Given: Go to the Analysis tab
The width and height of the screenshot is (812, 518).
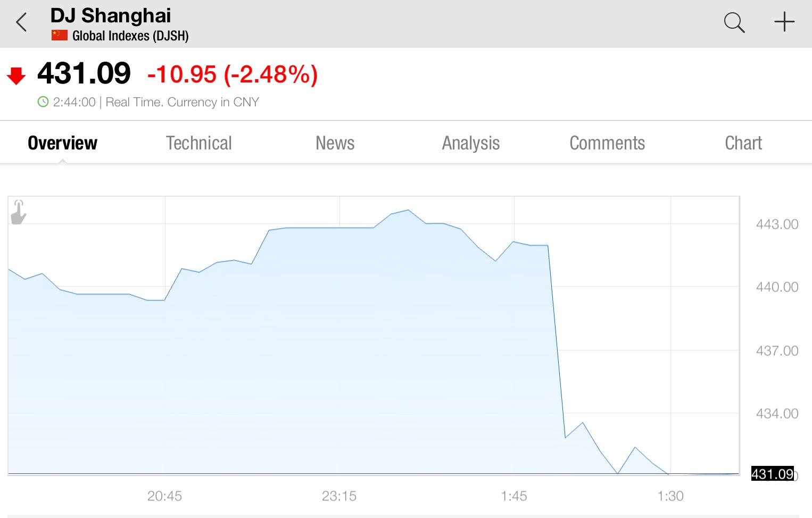Looking at the screenshot, I should (x=471, y=143).
